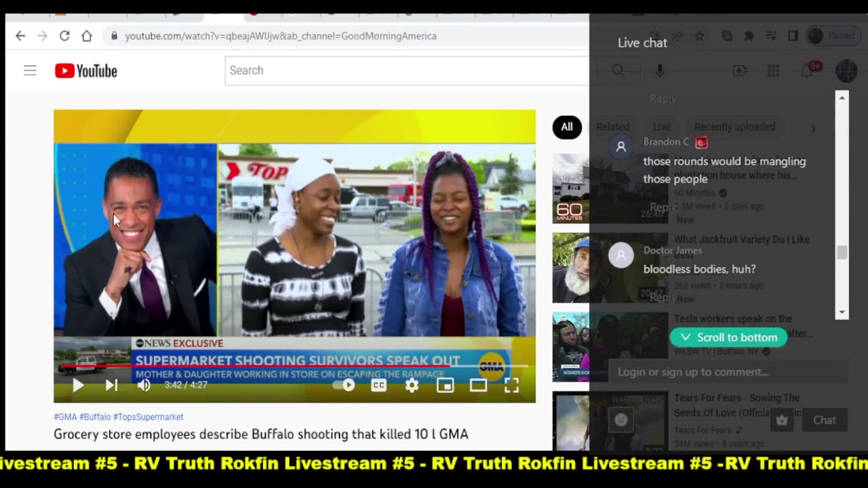Screen dimensions: 868x488
Task: Switch to theater mode
Action: (x=478, y=385)
